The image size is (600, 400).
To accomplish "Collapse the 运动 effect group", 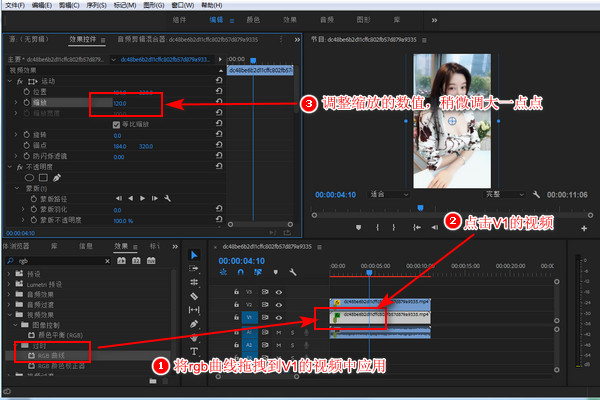I will pyautogui.click(x=10, y=81).
